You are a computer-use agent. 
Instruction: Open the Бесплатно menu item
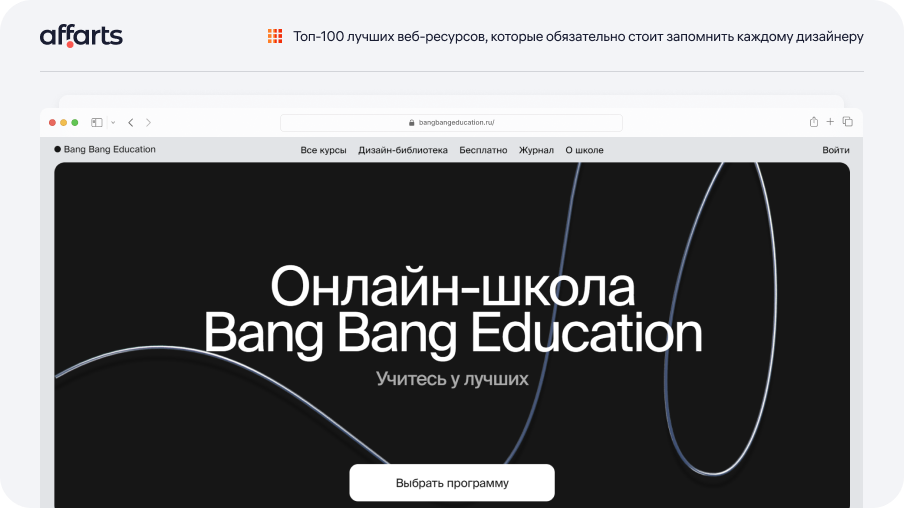tap(483, 150)
